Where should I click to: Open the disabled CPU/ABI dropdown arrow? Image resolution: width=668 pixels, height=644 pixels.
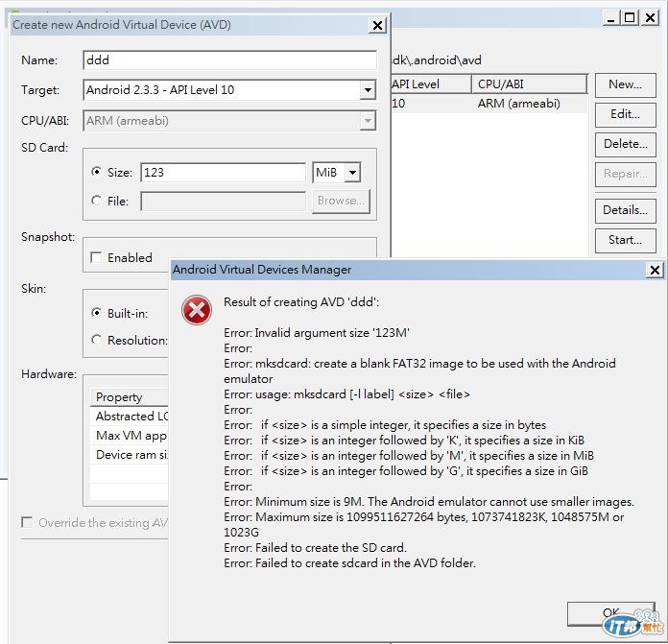point(368,121)
